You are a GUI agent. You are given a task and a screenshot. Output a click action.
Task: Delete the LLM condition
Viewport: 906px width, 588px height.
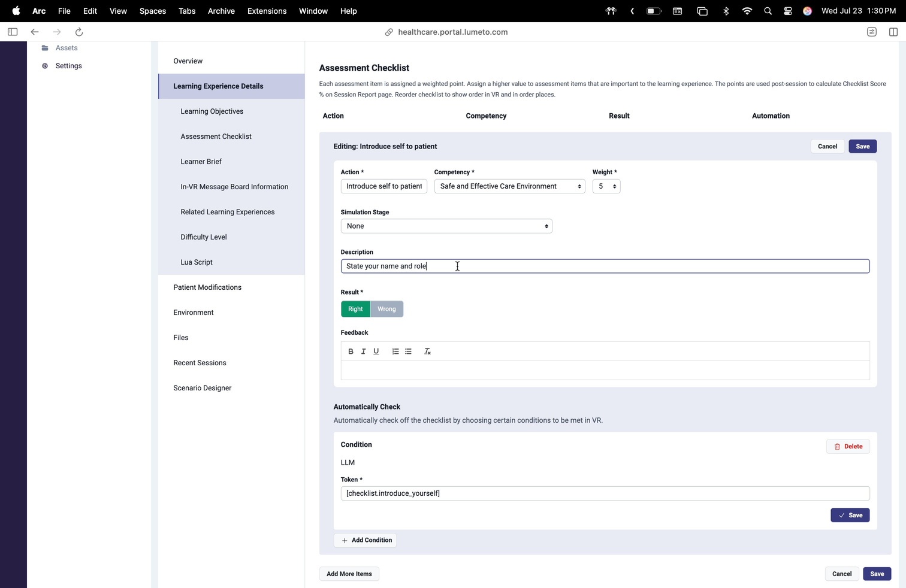(x=848, y=447)
